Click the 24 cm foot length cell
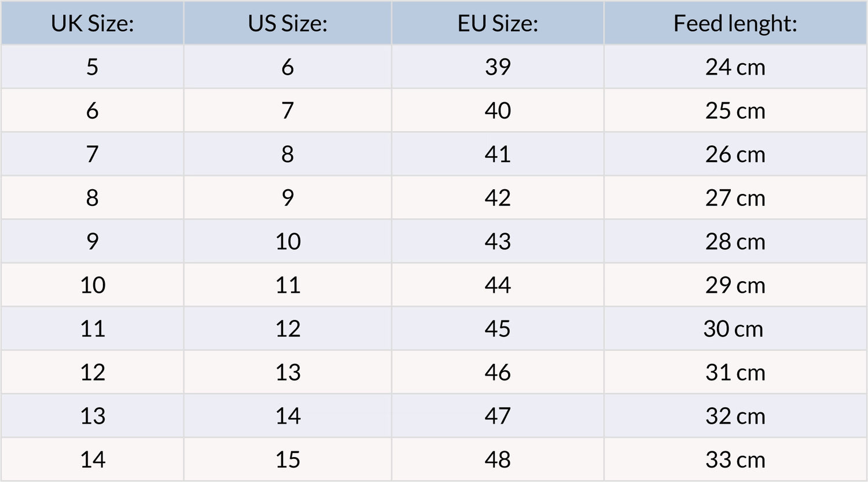Screen dimensions: 868x482 (x=735, y=67)
